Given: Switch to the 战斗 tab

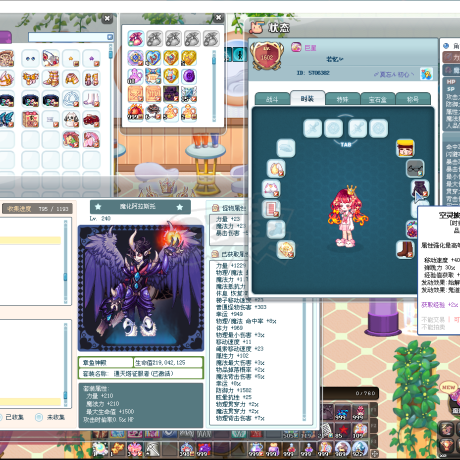Looking at the screenshot, I should click(x=272, y=99).
